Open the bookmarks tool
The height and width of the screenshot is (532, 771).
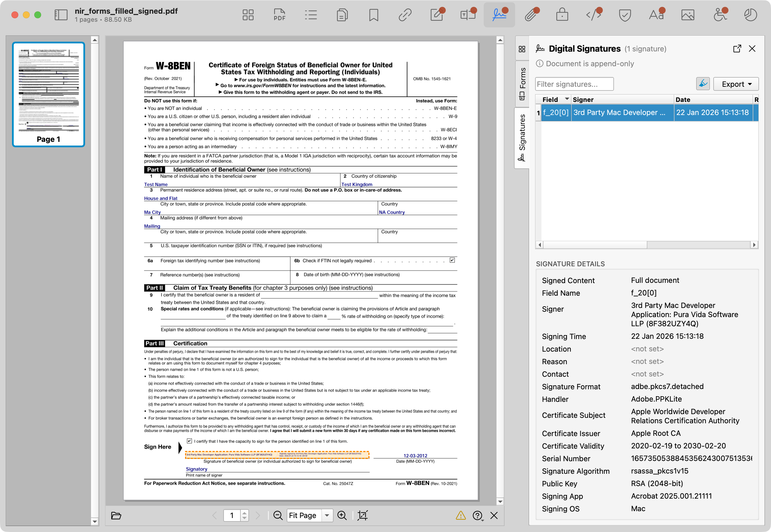tap(374, 15)
